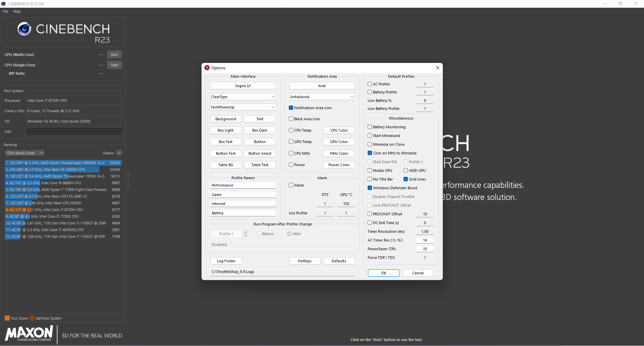This screenshot has width=644, height=346.
Task: Click the ThrottleStop icon in Options title bar
Action: click(207, 68)
